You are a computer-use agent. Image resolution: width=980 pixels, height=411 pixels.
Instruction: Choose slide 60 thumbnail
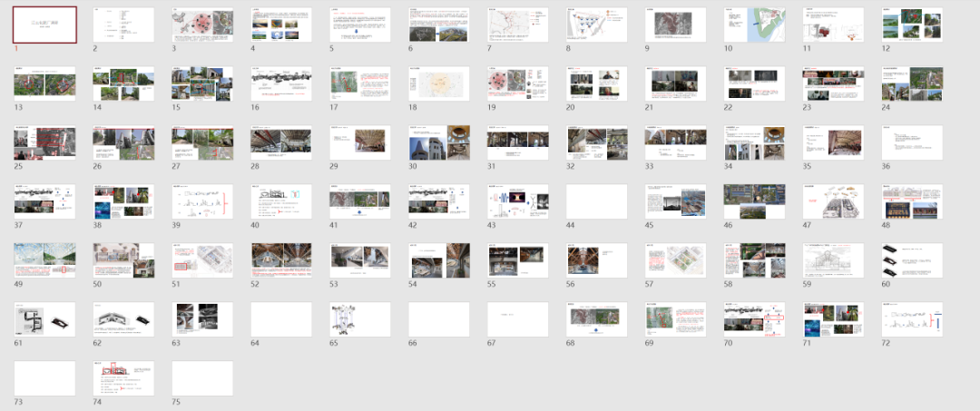pos(913,260)
